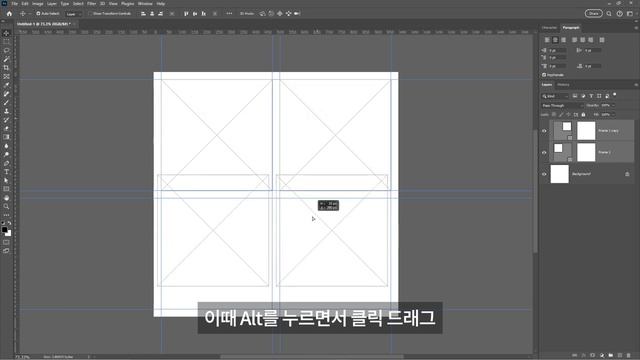The width and height of the screenshot is (640, 360).
Task: Open the Auto-Select Layer dropdown
Action: pos(73,14)
